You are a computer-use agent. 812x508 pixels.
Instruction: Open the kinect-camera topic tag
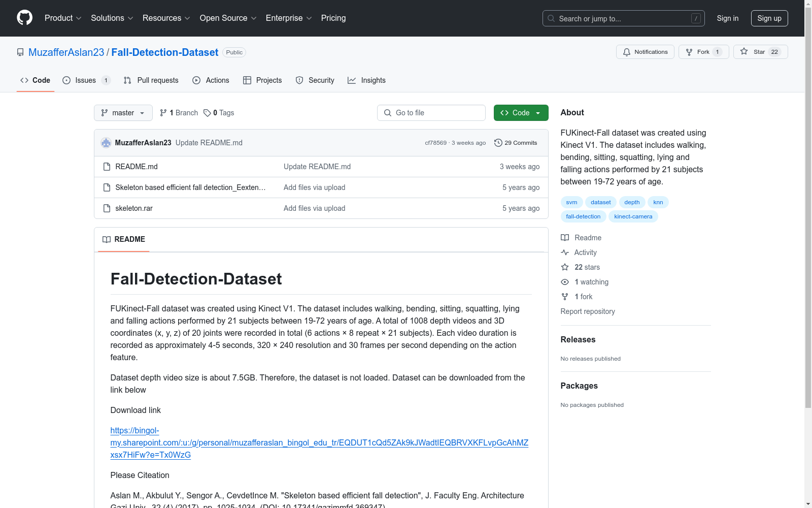tap(633, 216)
